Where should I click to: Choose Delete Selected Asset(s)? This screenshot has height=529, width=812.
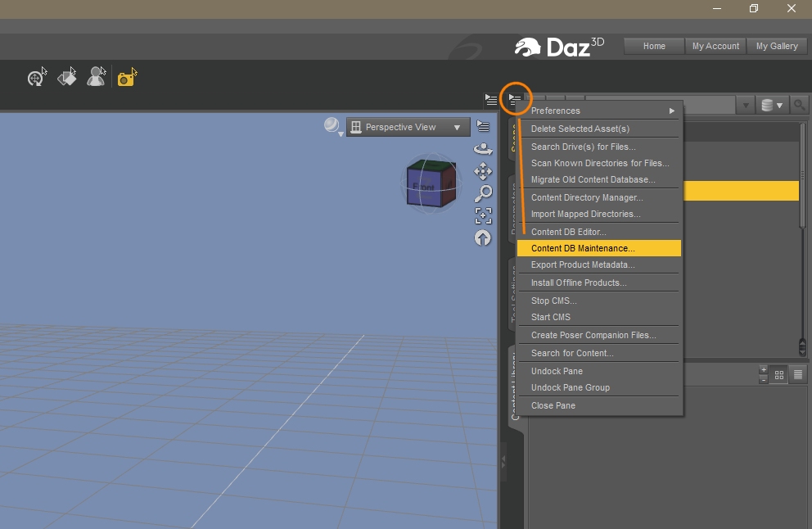coord(598,129)
